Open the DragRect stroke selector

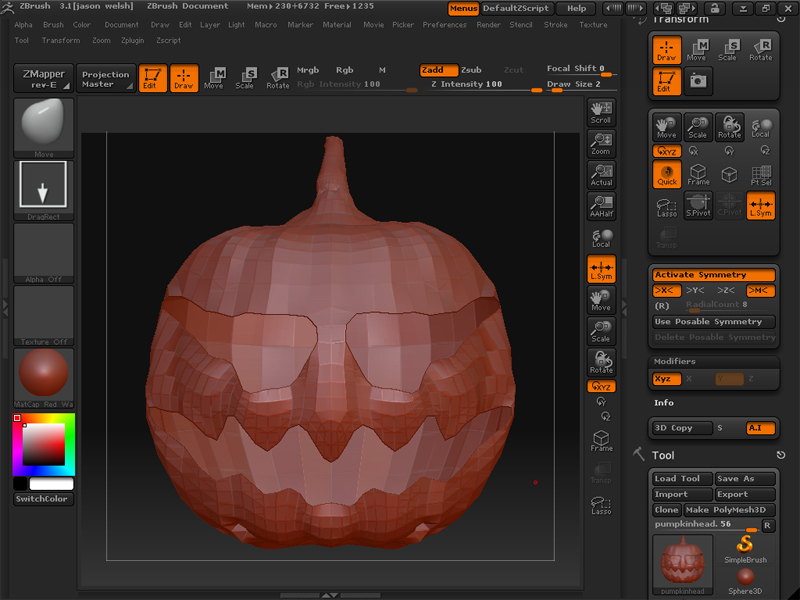click(43, 191)
